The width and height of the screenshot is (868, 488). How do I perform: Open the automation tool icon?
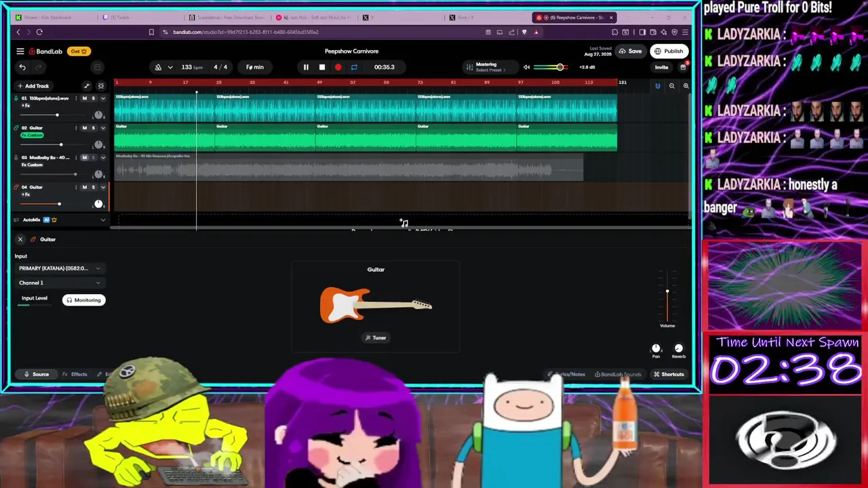point(87,86)
